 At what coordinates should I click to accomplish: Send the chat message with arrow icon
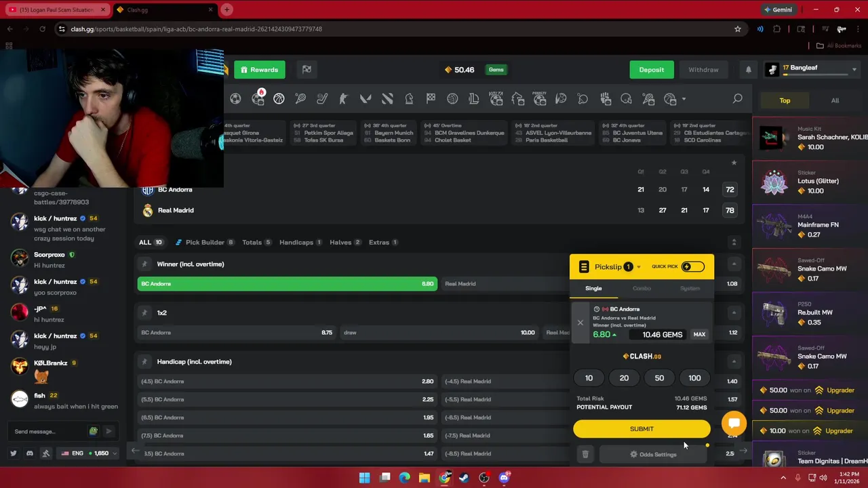[108, 431]
